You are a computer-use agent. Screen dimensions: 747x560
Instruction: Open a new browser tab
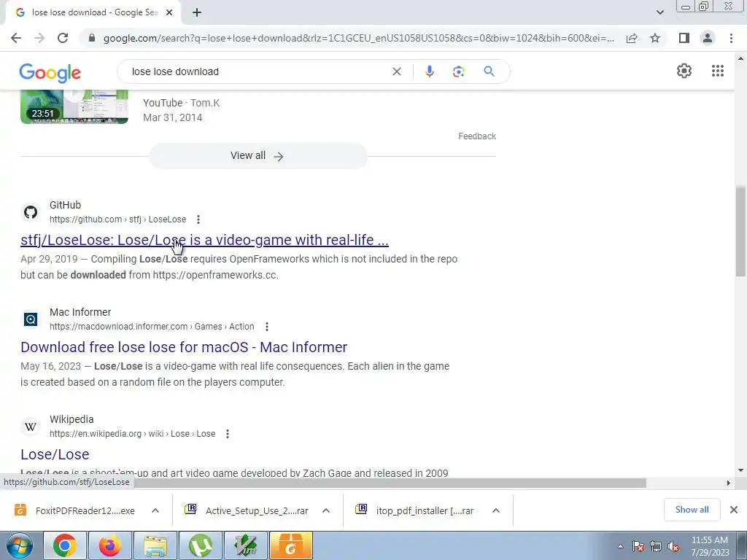coord(197,13)
